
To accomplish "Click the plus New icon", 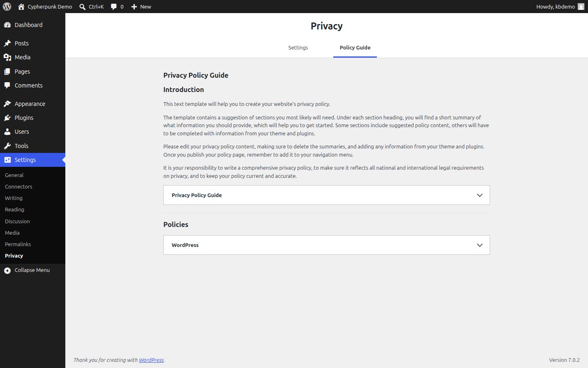I will point(134,7).
